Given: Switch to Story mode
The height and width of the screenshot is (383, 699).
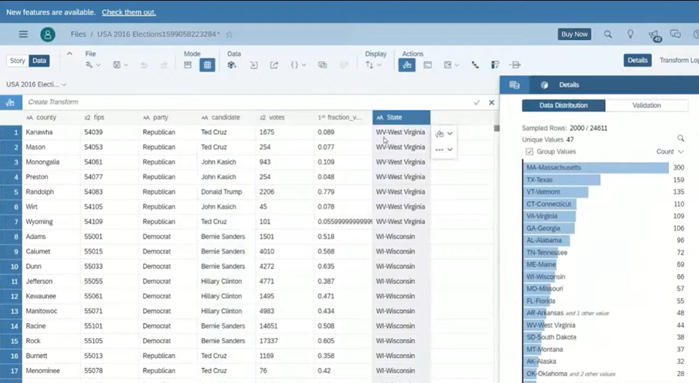Looking at the screenshot, I should [x=17, y=61].
